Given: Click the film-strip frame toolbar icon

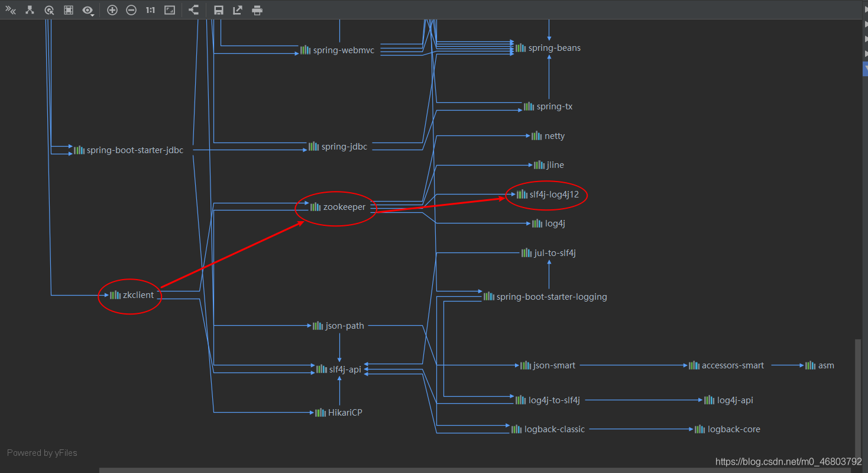Looking at the screenshot, I should 69,10.
